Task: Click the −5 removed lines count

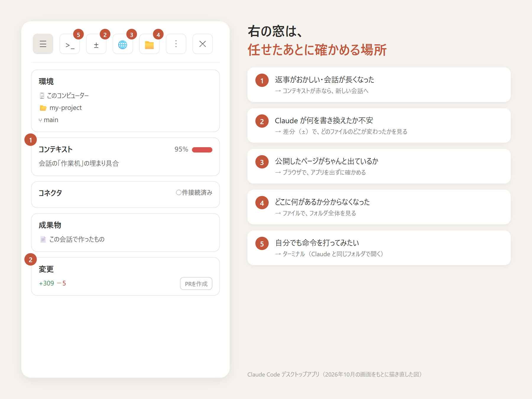Action: tap(61, 283)
